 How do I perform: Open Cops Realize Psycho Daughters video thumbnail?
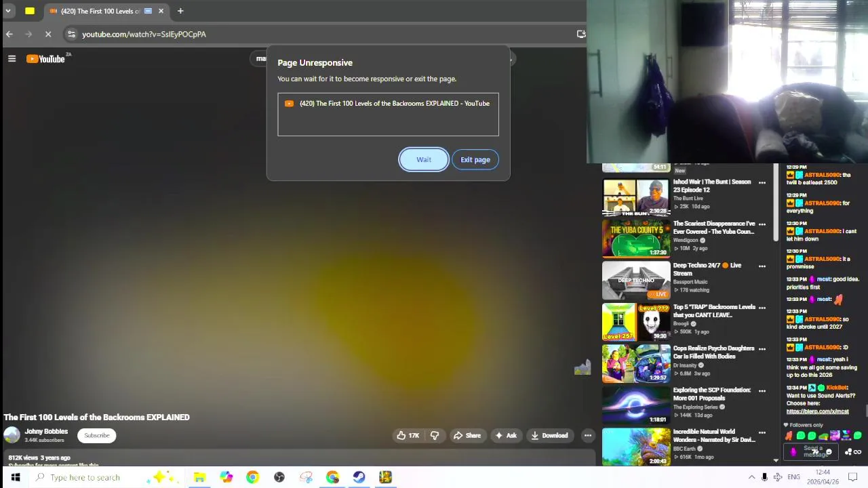(636, 363)
